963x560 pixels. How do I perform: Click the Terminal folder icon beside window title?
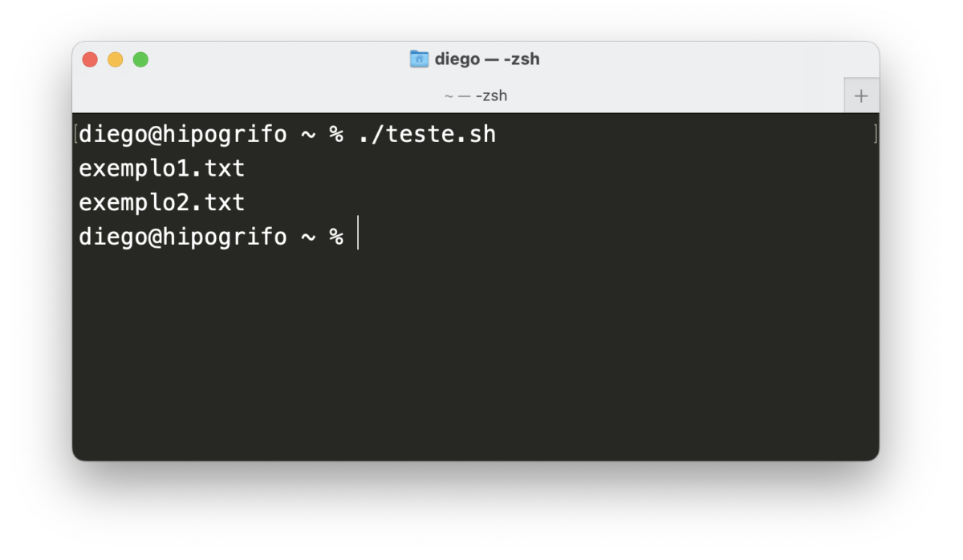pos(420,59)
